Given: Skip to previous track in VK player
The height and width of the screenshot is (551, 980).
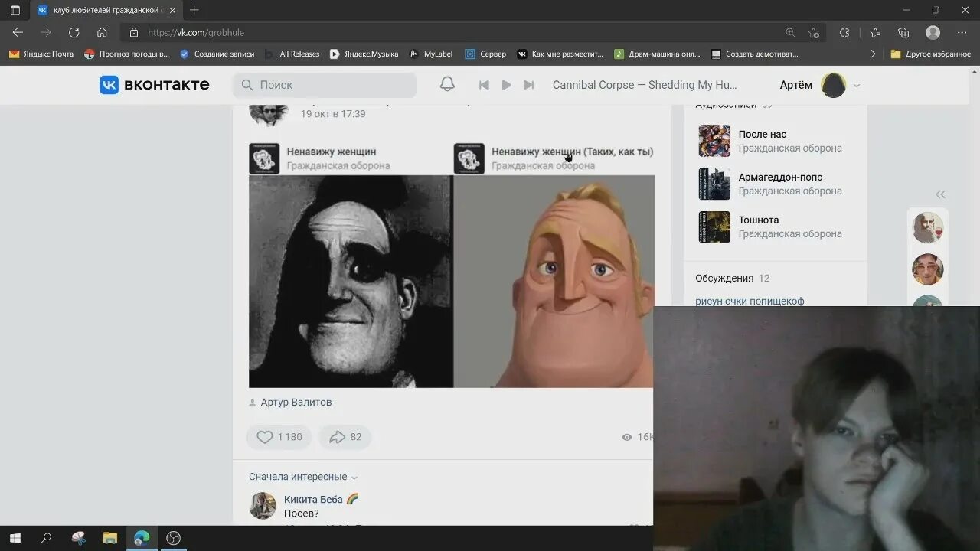Looking at the screenshot, I should click(x=484, y=85).
